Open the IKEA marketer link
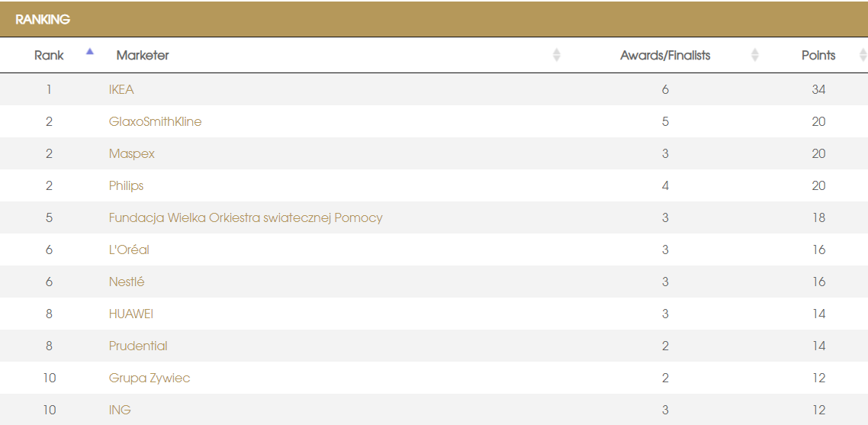The width and height of the screenshot is (868, 425). pos(121,90)
